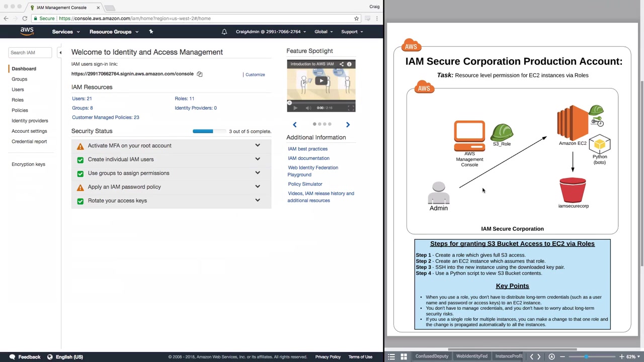644x362 pixels.
Task: Open the Chrome three-dot menu
Action: pyautogui.click(x=377, y=19)
